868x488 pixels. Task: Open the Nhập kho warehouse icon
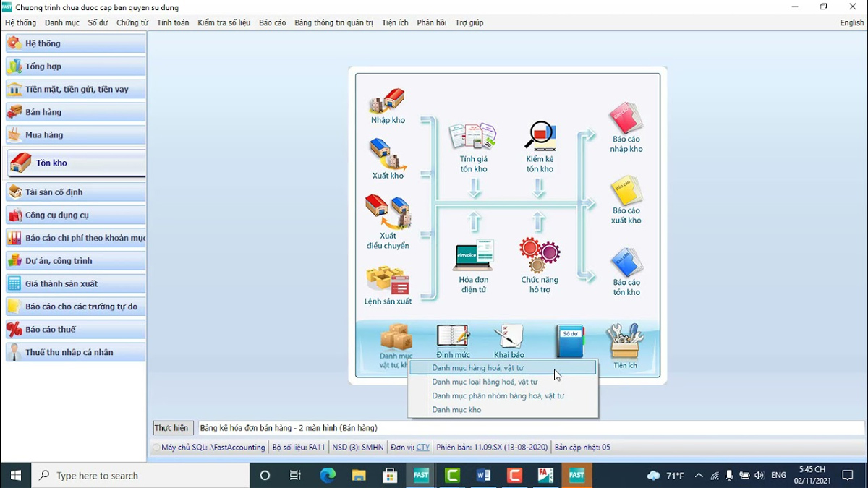point(388,100)
